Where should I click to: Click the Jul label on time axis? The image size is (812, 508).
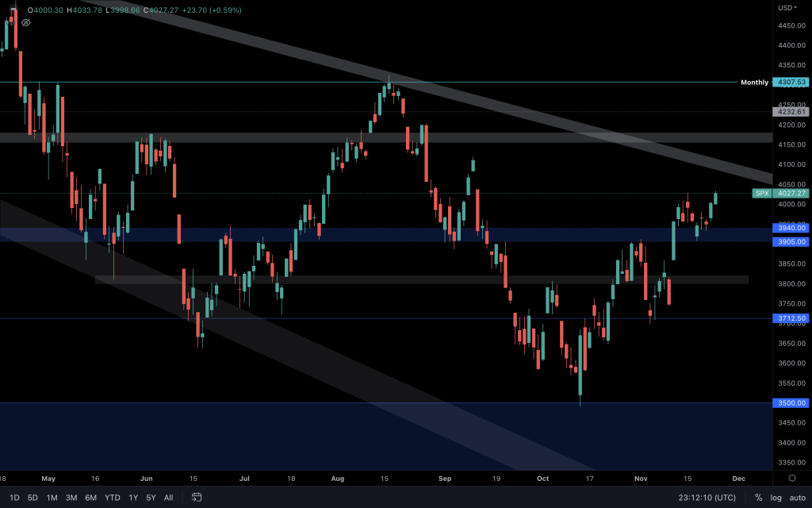pos(244,479)
